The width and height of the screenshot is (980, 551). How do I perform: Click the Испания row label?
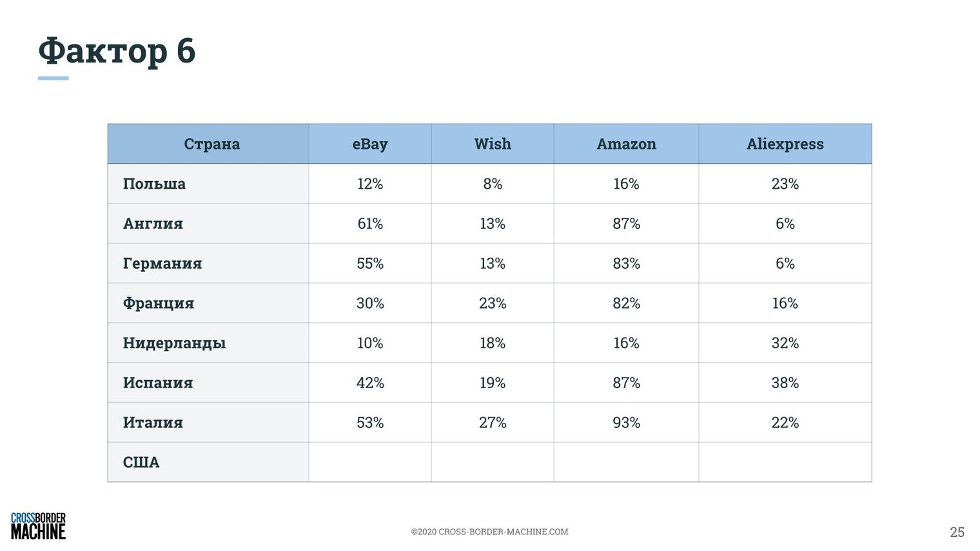158,383
